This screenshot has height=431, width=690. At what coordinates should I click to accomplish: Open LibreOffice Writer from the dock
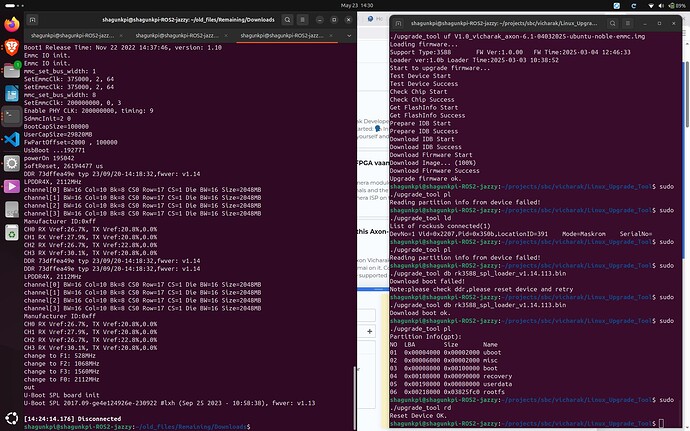click(x=12, y=93)
